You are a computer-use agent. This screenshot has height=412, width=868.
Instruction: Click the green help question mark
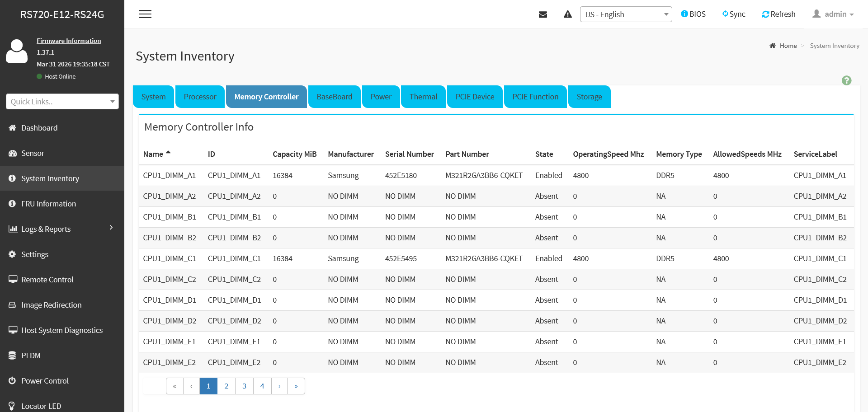[x=846, y=80]
